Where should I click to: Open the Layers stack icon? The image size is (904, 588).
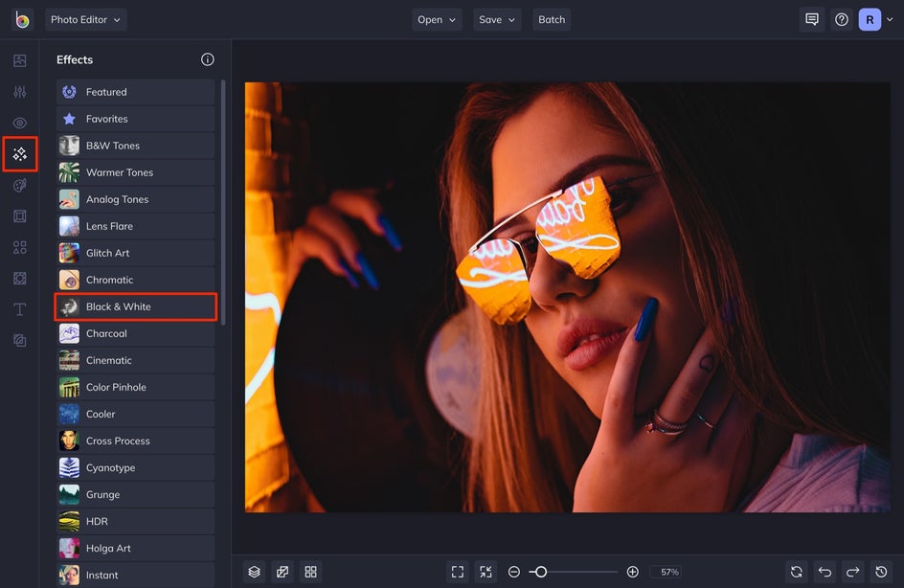(x=255, y=572)
